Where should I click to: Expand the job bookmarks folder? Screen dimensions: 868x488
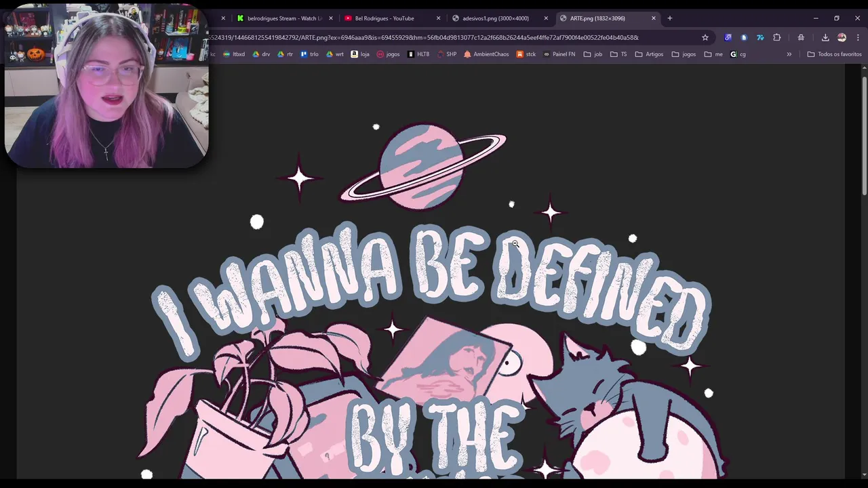tap(593, 54)
